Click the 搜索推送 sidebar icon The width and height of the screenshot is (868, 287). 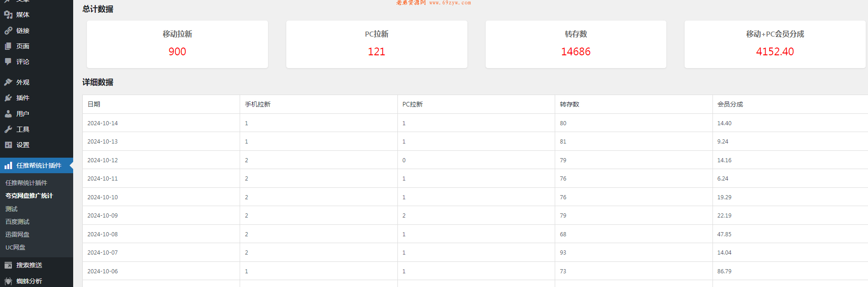[8, 265]
